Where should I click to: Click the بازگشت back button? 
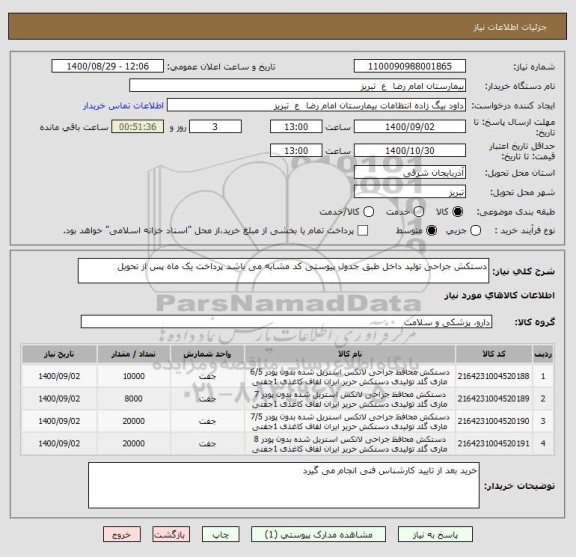coord(171,535)
